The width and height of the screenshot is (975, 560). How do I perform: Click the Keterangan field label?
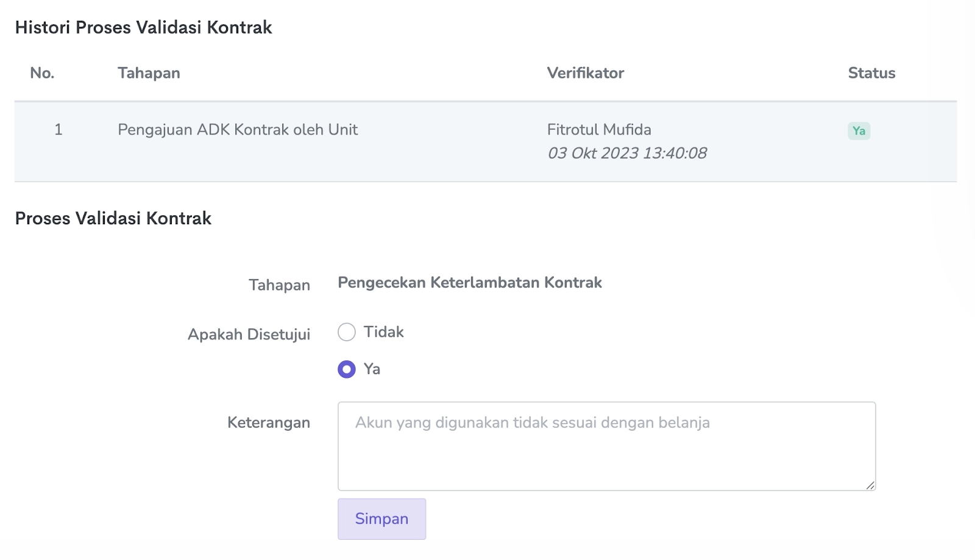point(268,423)
